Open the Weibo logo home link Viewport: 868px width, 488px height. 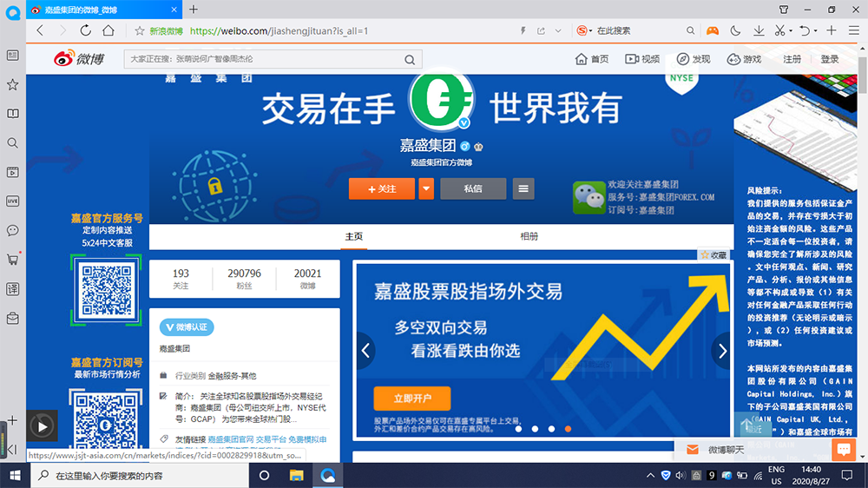click(x=79, y=58)
